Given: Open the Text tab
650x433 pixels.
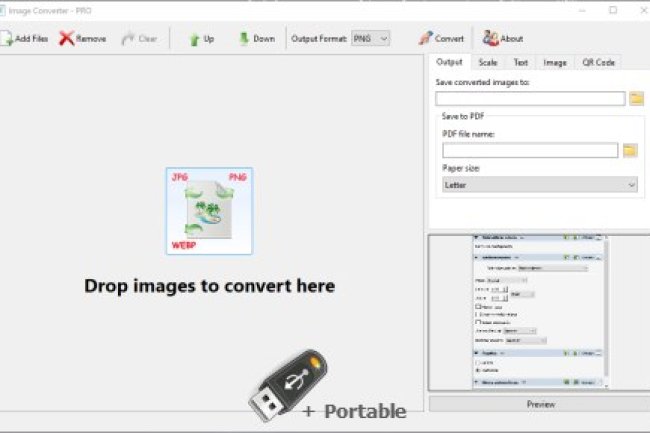Looking at the screenshot, I should tap(520, 62).
